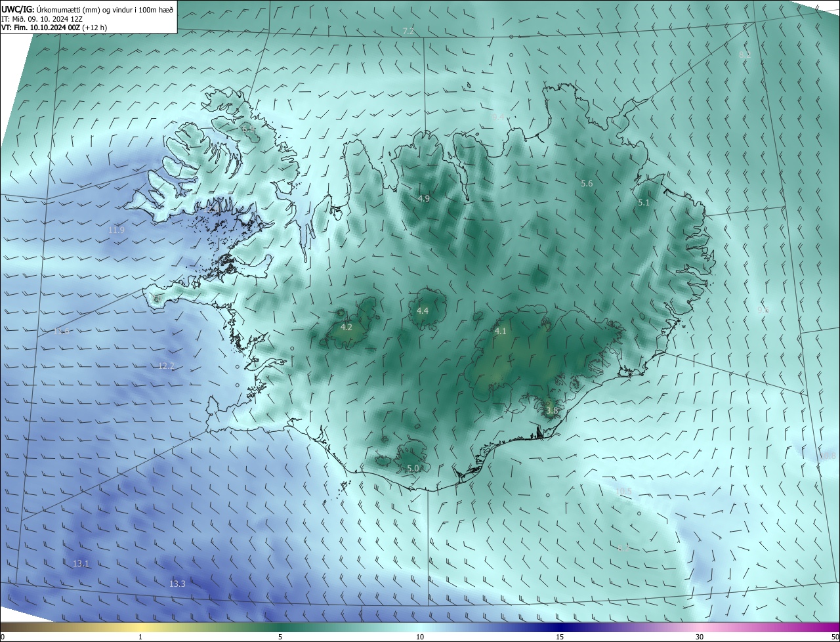The height and width of the screenshot is (642, 840).
Task: Click the 3.8 value label
Action: pos(551,411)
